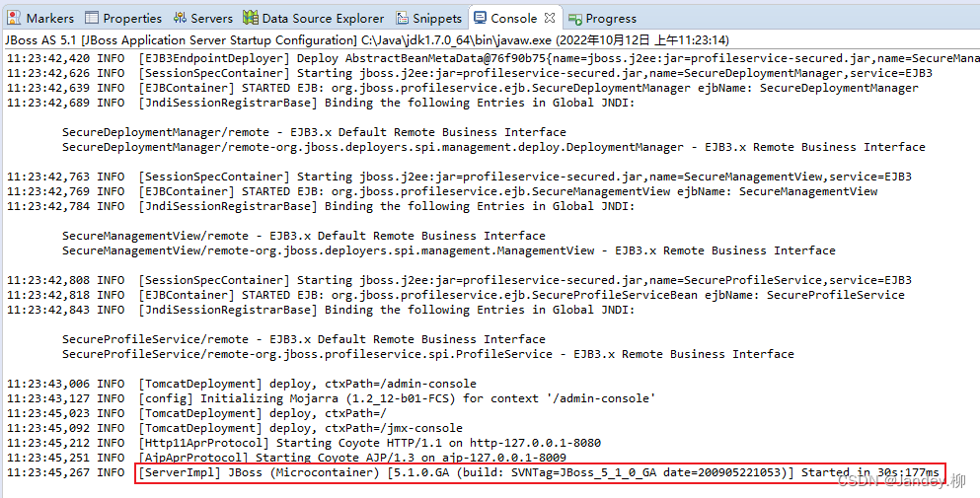
Task: Click the 11:23:42,626 SessionSpecContainer log line
Action: 470,73
